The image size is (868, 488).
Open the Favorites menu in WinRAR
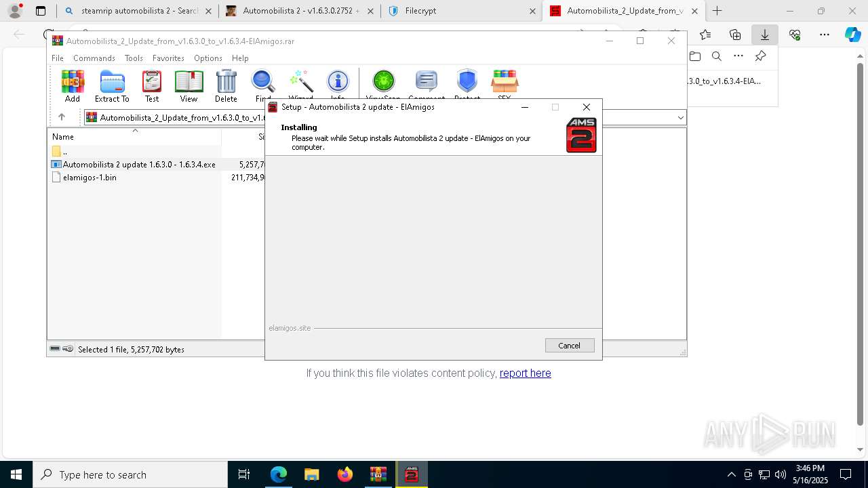[168, 58]
